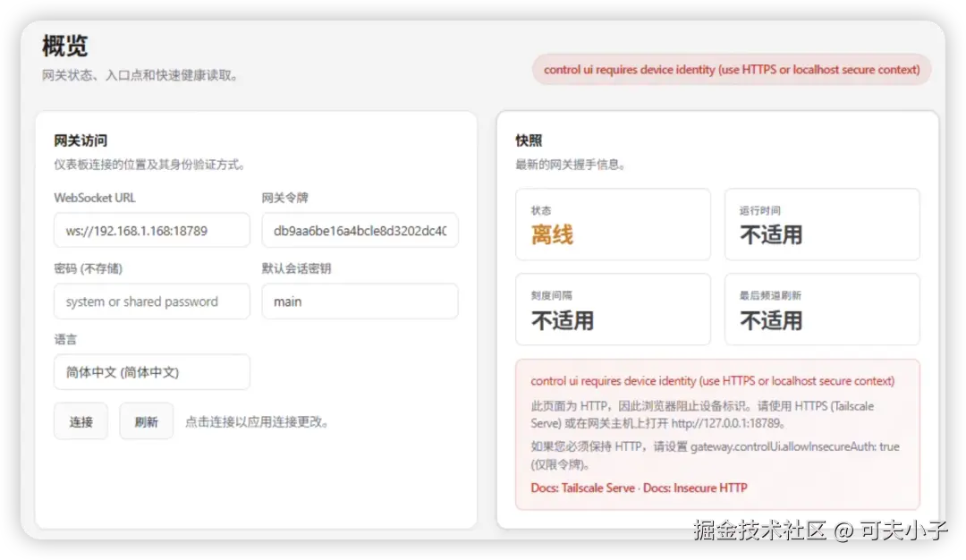Viewport: 966px width, 560px height.
Task: Click the 概览 page heading
Action: point(64,47)
